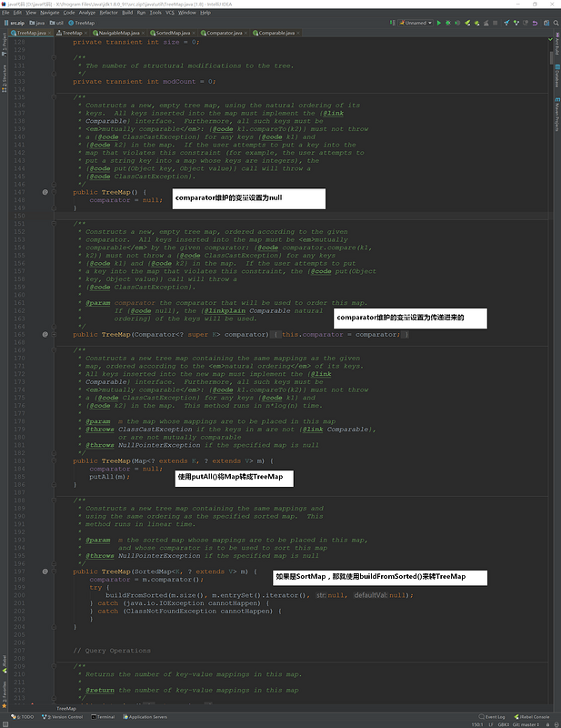
Task: Open Application Servers tool window
Action: (145, 717)
